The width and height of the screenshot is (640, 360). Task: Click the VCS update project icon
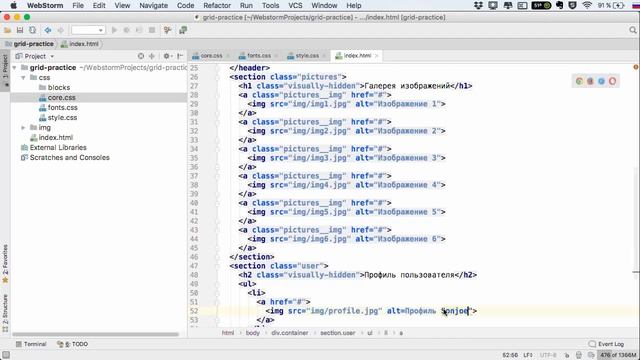coord(182,30)
